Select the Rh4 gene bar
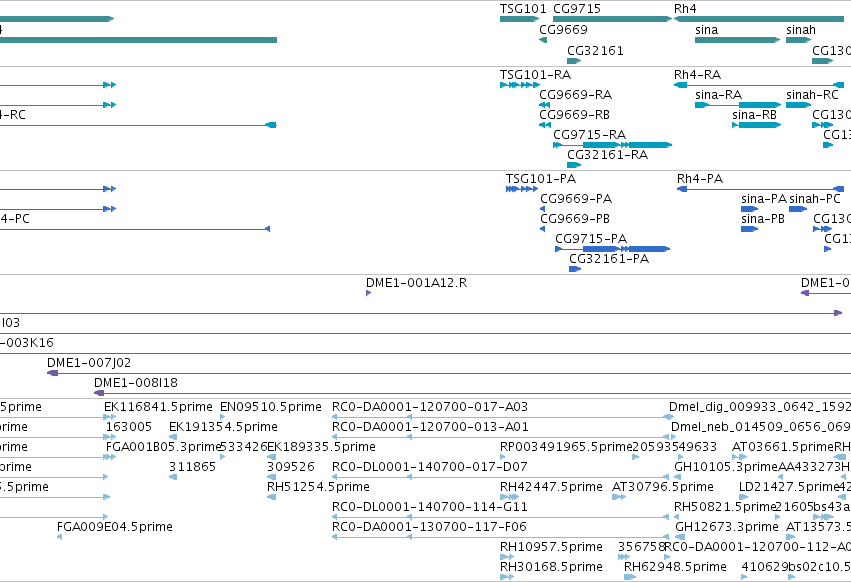Image resolution: width=851 pixels, height=582 pixels. coord(759,19)
